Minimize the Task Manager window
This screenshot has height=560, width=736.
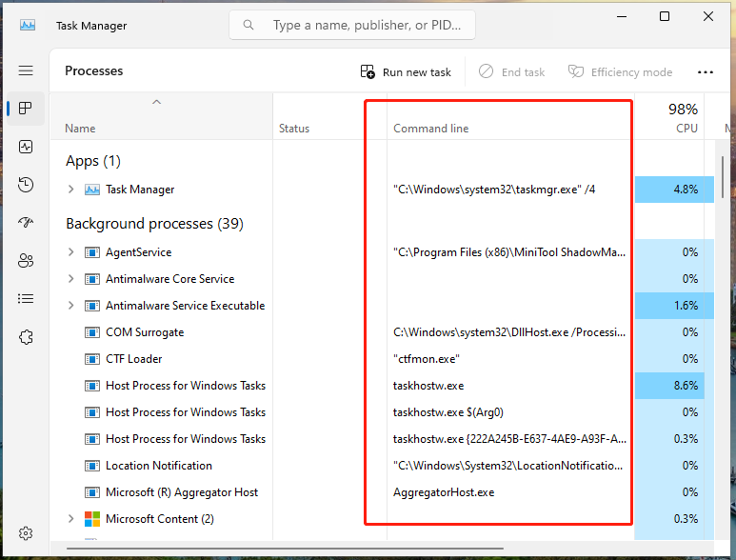tap(622, 16)
